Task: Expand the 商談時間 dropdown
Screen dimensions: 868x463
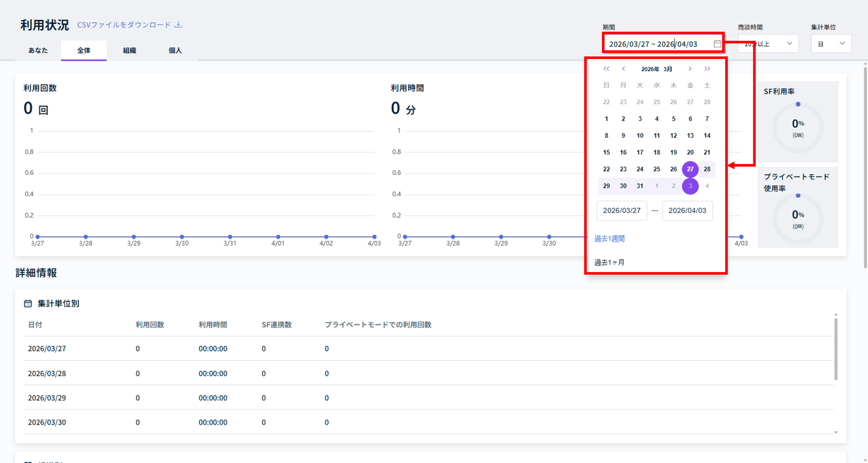Action: tap(768, 44)
